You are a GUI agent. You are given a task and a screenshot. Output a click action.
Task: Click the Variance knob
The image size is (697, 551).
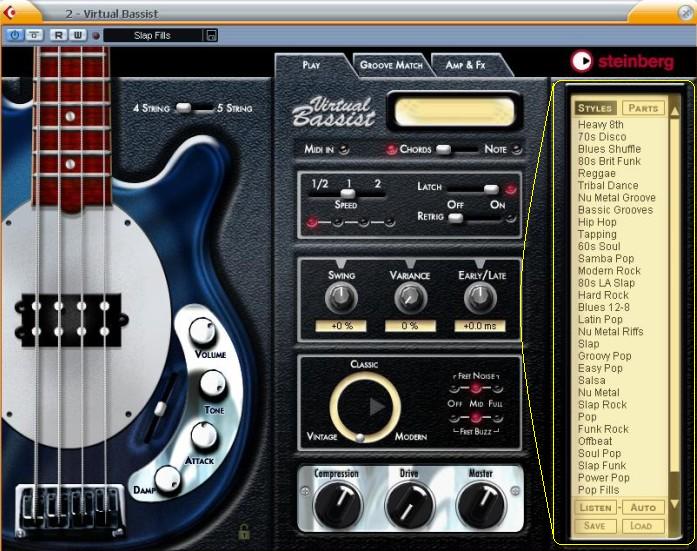[410, 297]
